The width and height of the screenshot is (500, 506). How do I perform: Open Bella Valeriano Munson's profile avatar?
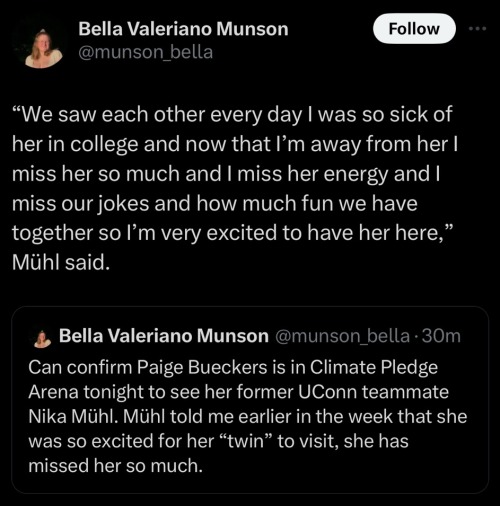(44, 48)
